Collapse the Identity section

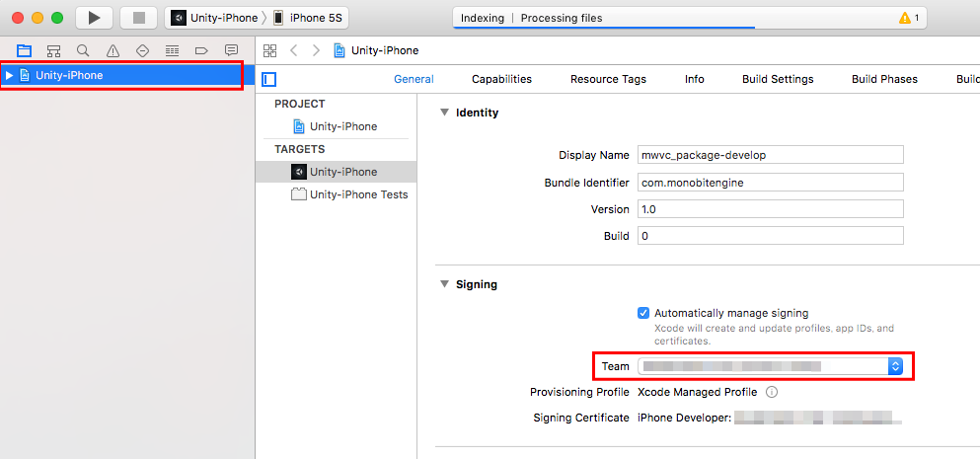click(444, 113)
